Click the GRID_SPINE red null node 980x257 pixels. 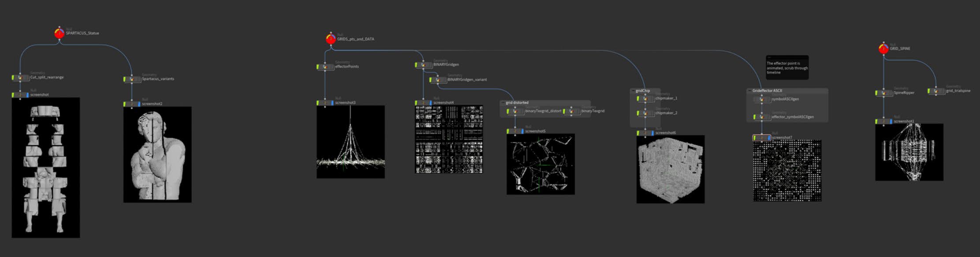[x=883, y=49]
